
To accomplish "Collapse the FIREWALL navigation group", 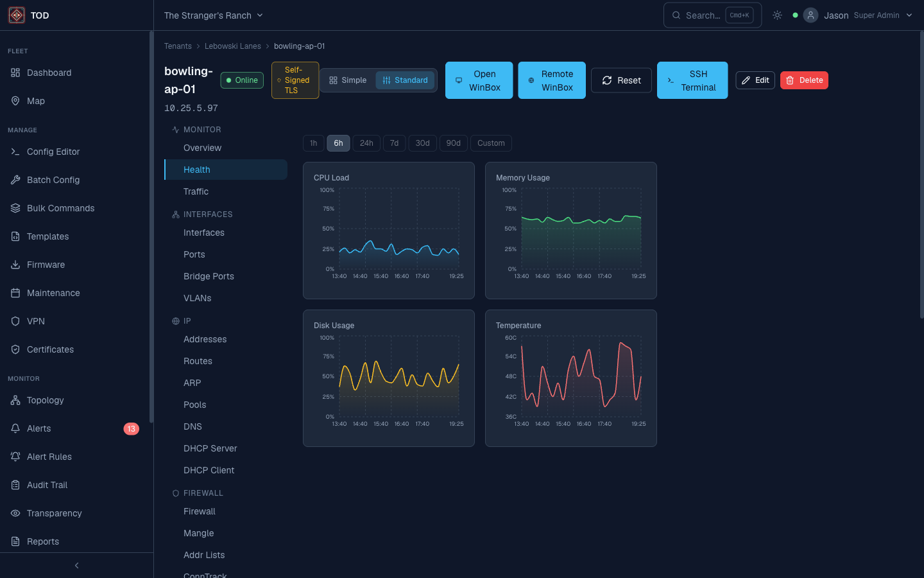I will (x=203, y=493).
